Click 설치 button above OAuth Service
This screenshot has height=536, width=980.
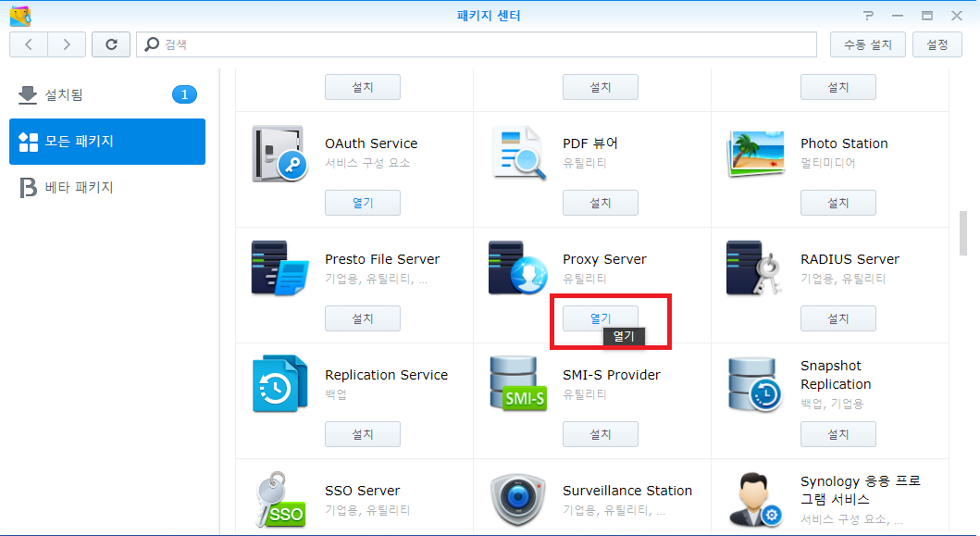coord(363,87)
